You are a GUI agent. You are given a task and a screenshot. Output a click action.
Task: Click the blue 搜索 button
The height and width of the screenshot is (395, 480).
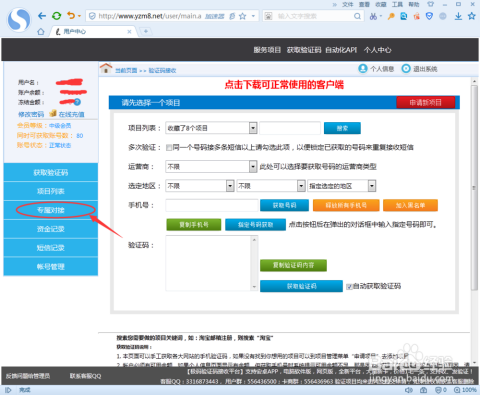pyautogui.click(x=342, y=128)
